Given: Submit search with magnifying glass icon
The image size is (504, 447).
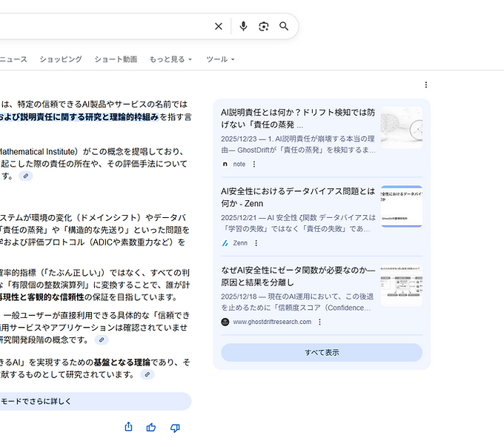Looking at the screenshot, I should coord(284,26).
